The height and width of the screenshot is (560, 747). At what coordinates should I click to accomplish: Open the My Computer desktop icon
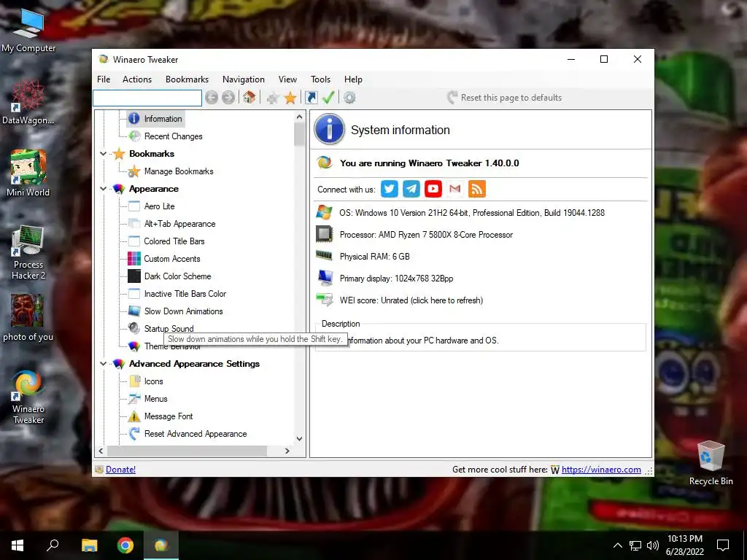click(28, 30)
